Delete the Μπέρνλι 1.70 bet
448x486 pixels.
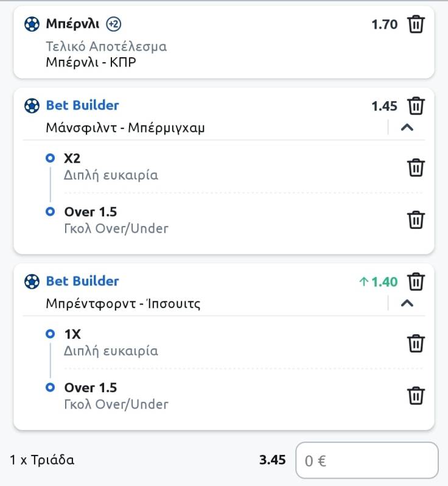click(416, 25)
